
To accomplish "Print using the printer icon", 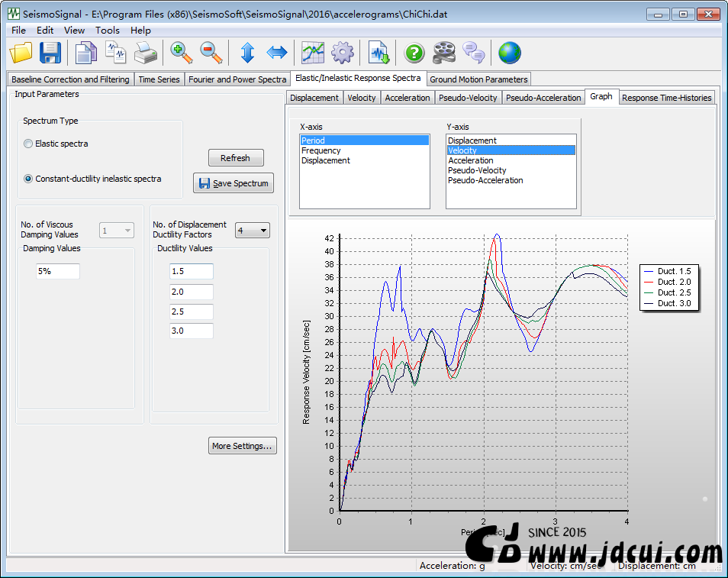I will (x=146, y=53).
